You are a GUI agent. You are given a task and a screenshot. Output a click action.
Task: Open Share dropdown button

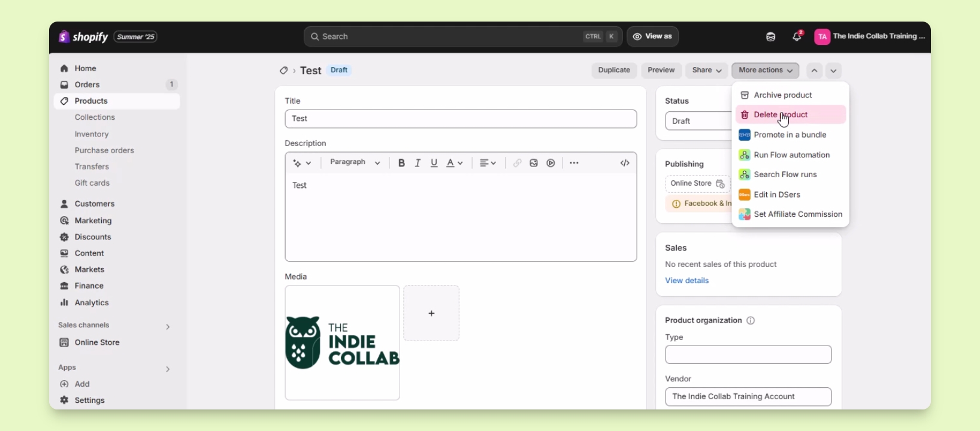(x=707, y=71)
